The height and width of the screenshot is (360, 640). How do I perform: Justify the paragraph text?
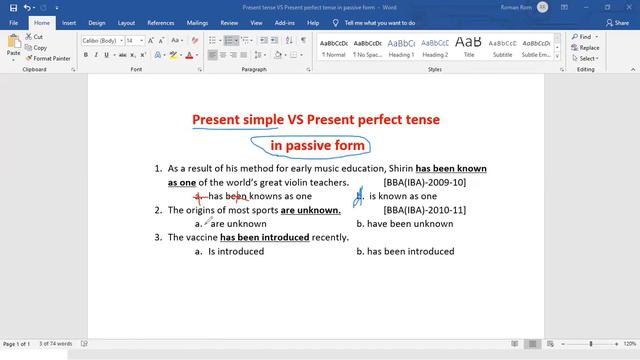click(x=244, y=55)
